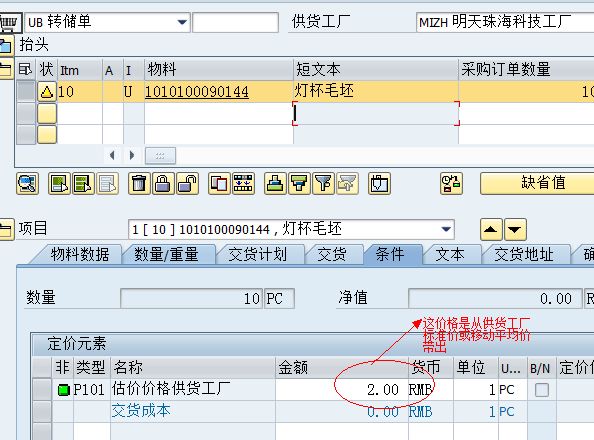Click the greyed-out delete filter icon
This screenshot has height=440, width=594.
[347, 184]
